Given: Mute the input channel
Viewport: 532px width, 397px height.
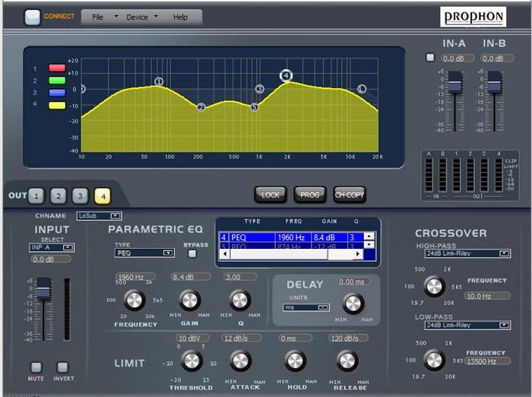Looking at the screenshot, I should 36,367.
